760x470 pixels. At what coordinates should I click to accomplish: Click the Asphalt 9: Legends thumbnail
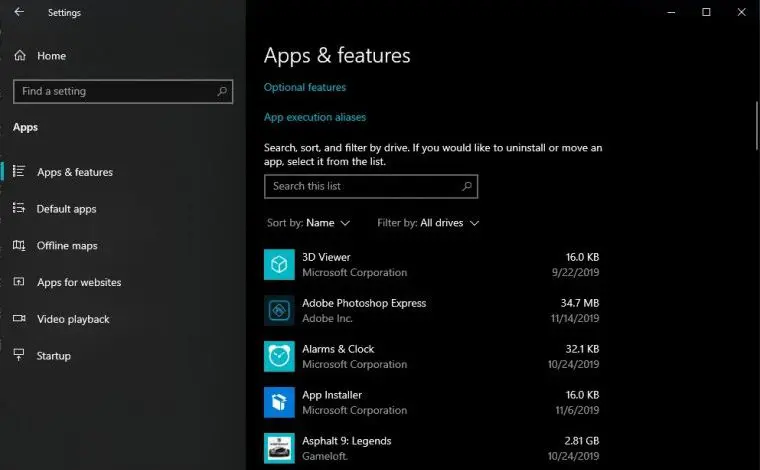pyautogui.click(x=279, y=448)
